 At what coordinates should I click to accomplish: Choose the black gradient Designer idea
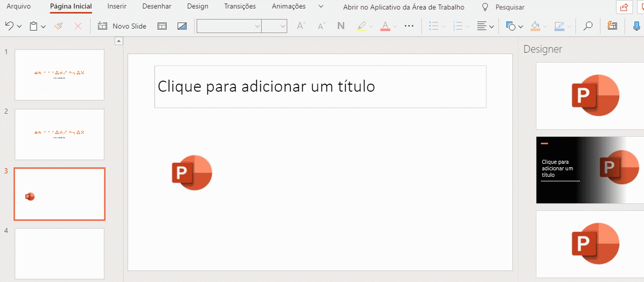click(x=590, y=170)
